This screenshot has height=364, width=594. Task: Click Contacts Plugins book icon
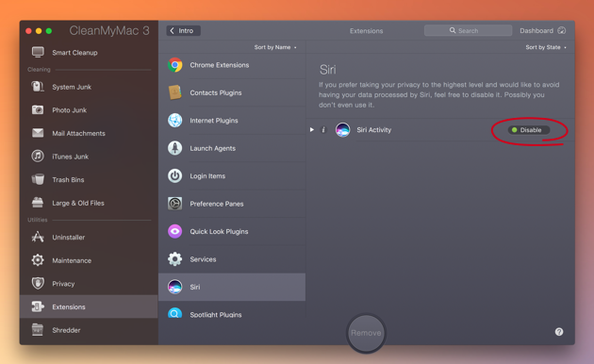click(174, 92)
